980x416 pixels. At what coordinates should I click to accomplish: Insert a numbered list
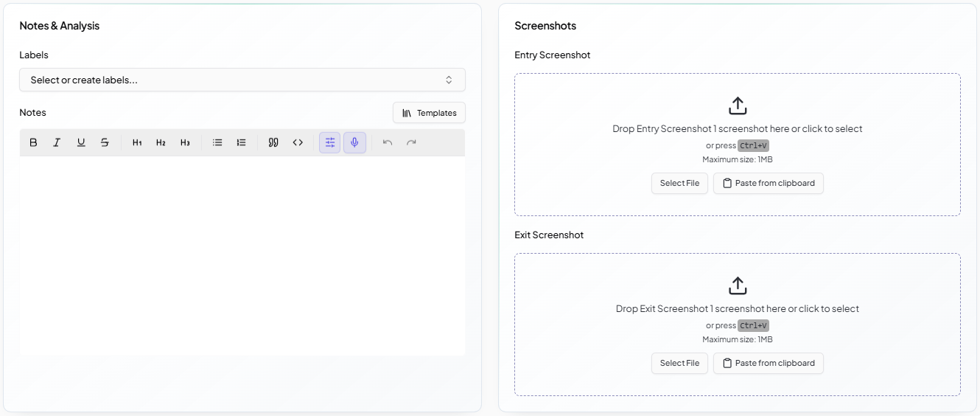pyautogui.click(x=241, y=142)
